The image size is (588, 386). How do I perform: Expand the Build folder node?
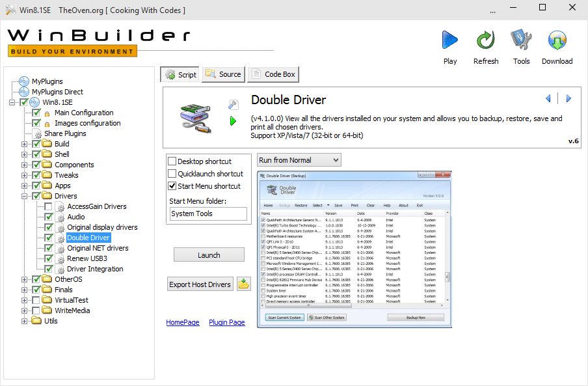(x=24, y=144)
